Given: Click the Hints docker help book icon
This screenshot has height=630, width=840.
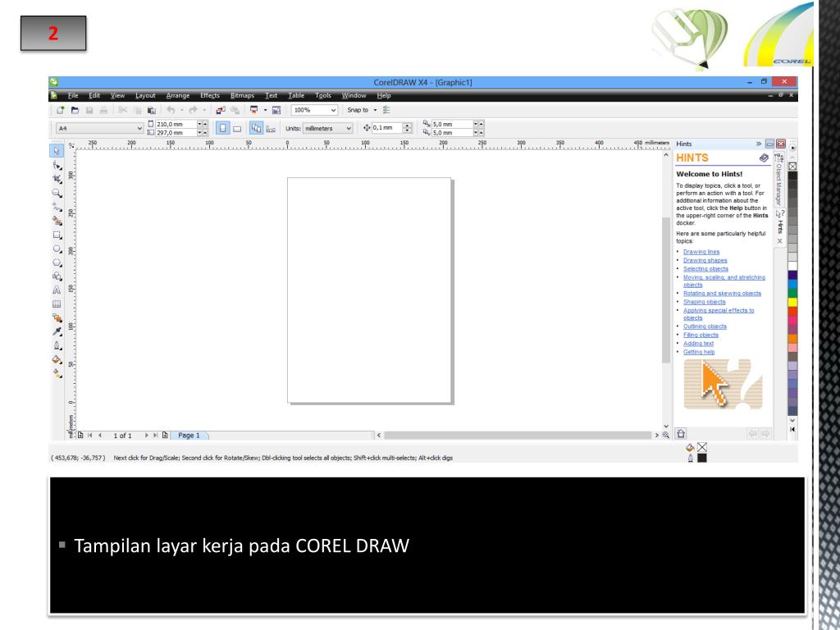Looking at the screenshot, I should pos(764,157).
